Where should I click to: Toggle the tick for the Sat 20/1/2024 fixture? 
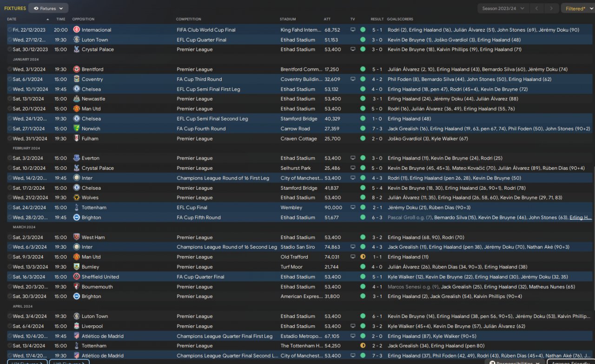click(10, 109)
